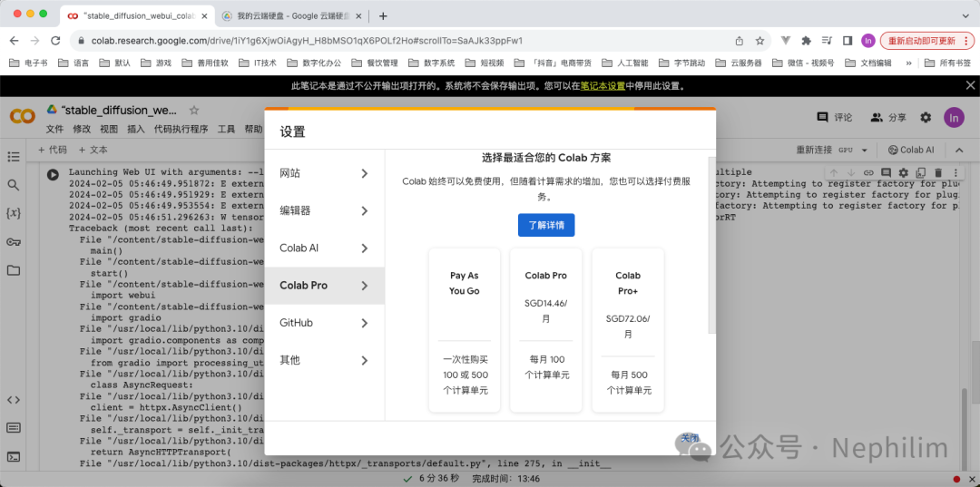The width and height of the screenshot is (980, 487).
Task: Open the GPU runtime dropdown arrow
Action: tap(865, 151)
